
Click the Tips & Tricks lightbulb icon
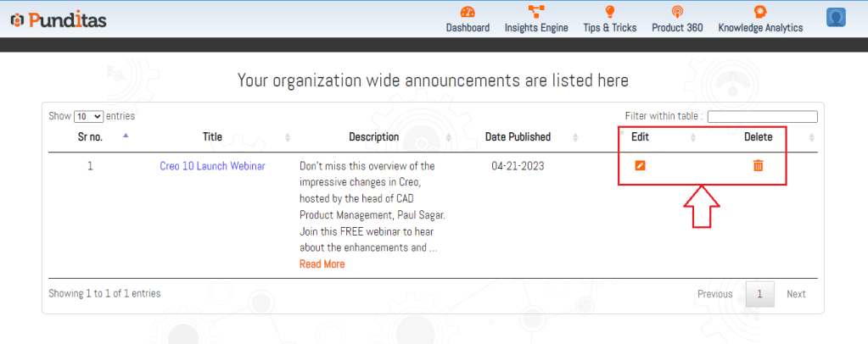point(609,12)
